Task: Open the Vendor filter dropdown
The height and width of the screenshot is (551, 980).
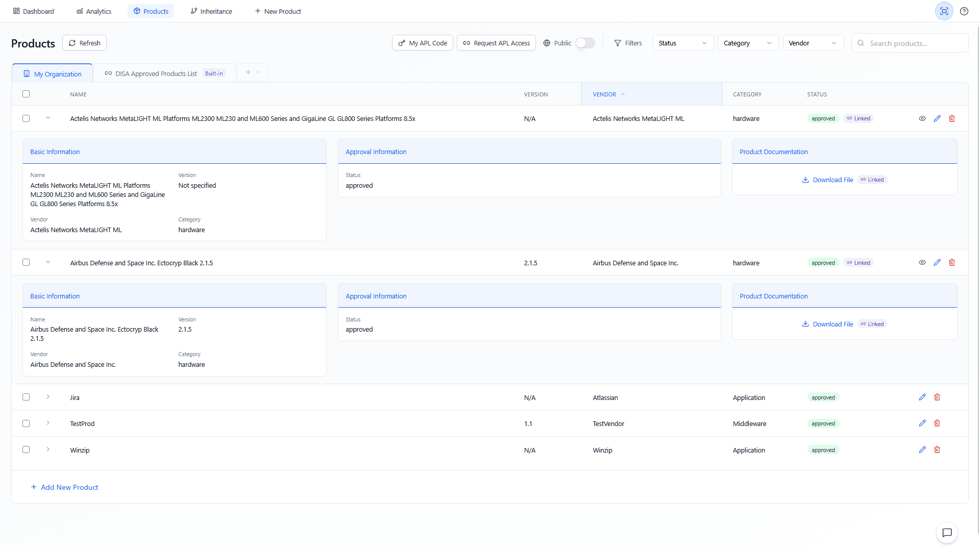Action: pos(813,43)
